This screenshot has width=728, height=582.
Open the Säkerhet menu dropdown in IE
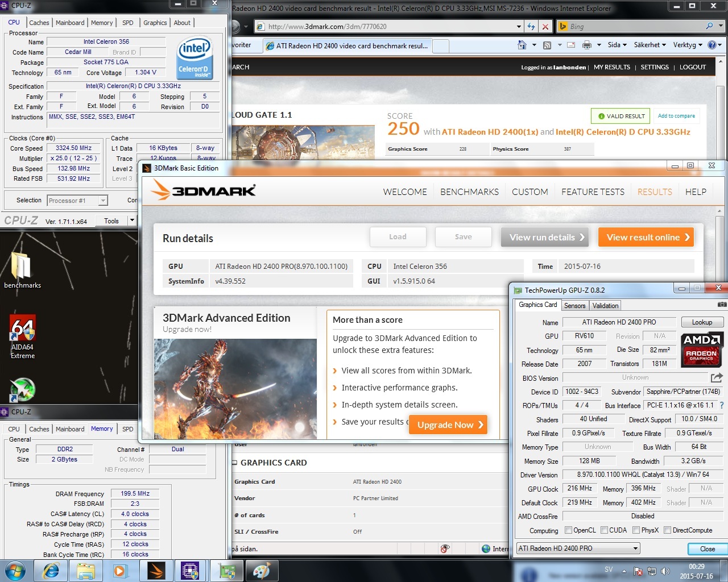(650, 45)
